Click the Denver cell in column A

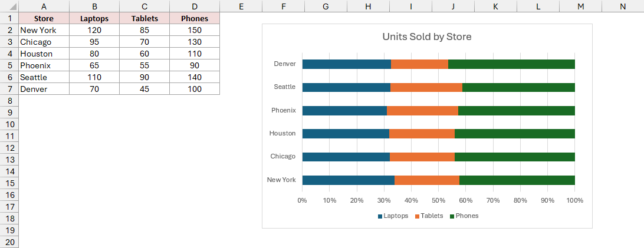point(44,89)
